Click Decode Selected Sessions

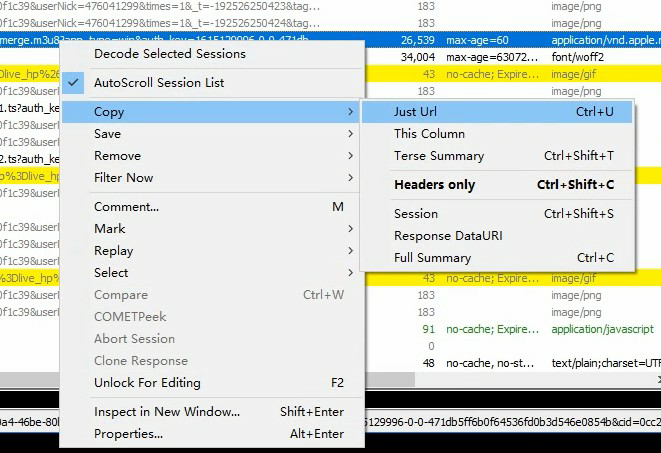pyautogui.click(x=169, y=53)
